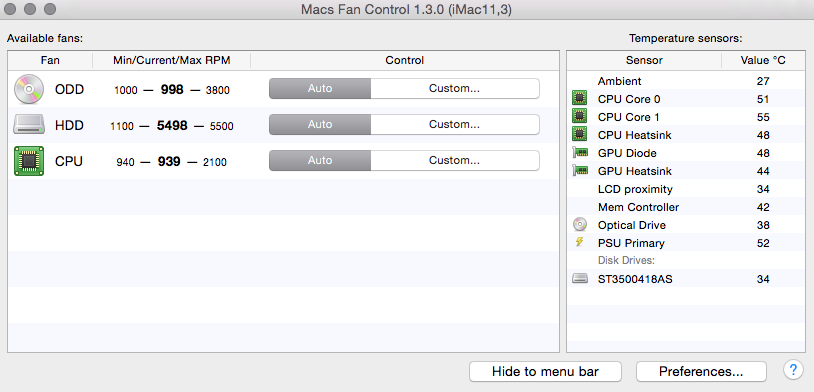Select the PSU Primary sensor label
This screenshot has width=814, height=392.
631,243
